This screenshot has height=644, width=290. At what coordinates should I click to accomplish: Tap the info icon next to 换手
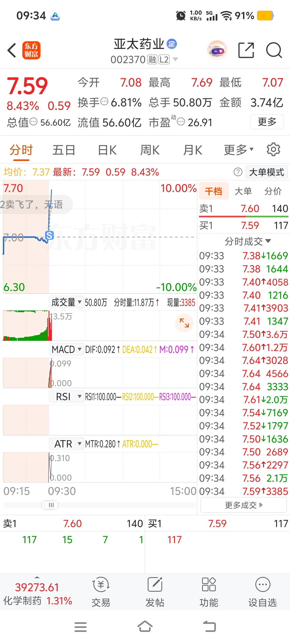[104, 102]
